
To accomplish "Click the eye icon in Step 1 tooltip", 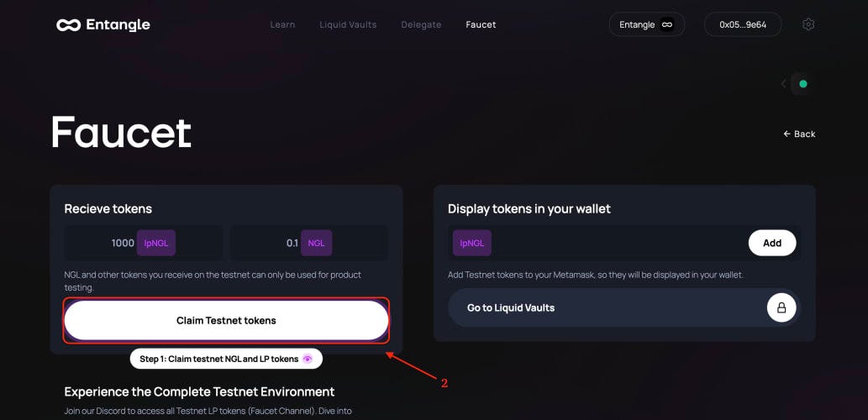I will tap(308, 360).
